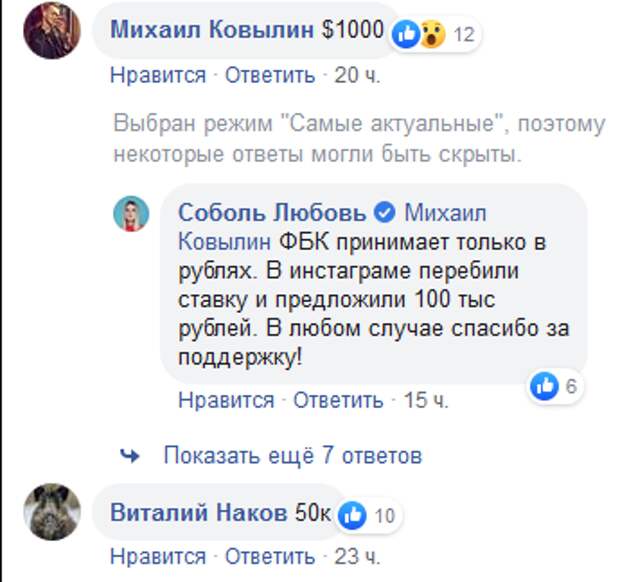The width and height of the screenshot is (620, 582).
Task: Click the reply arrow icon before Показать ещё
Action: point(129,456)
